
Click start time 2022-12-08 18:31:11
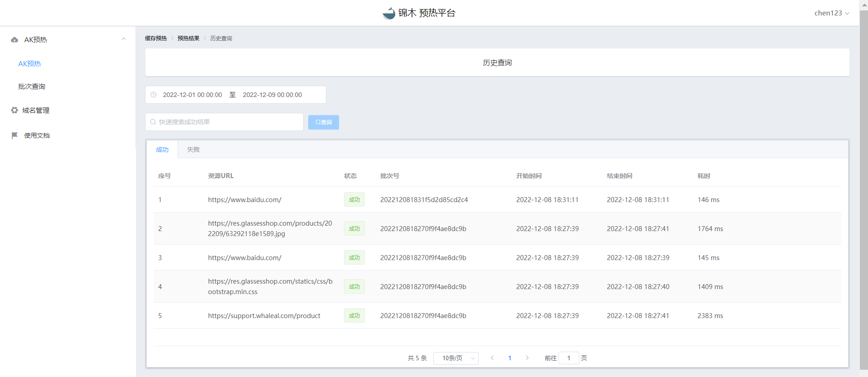[547, 200]
